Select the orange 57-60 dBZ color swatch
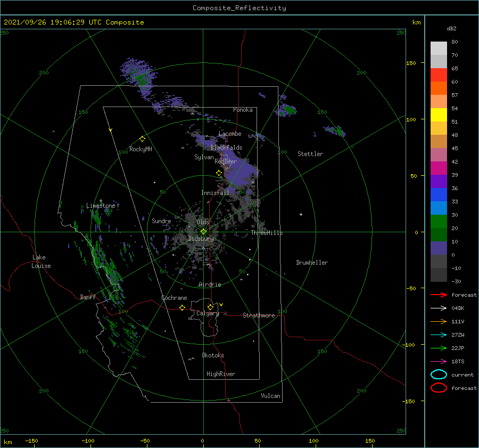Screen dimensions: 479x448 pyautogui.click(x=439, y=88)
